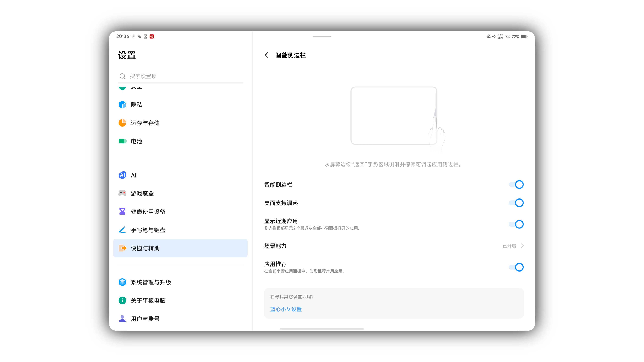Screen dimensions: 644x362
Task: Click the 健康使用设备 hourglass icon
Action: click(x=122, y=211)
